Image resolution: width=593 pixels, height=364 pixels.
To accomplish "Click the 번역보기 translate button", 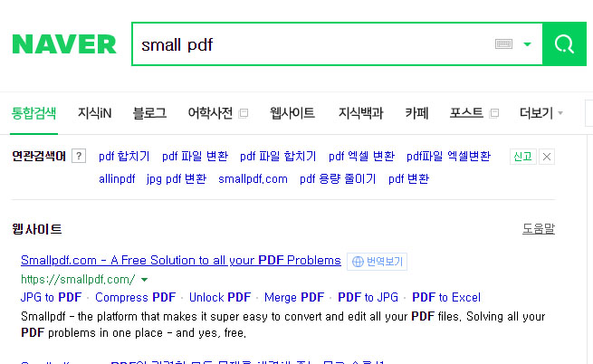I will click(x=377, y=262).
